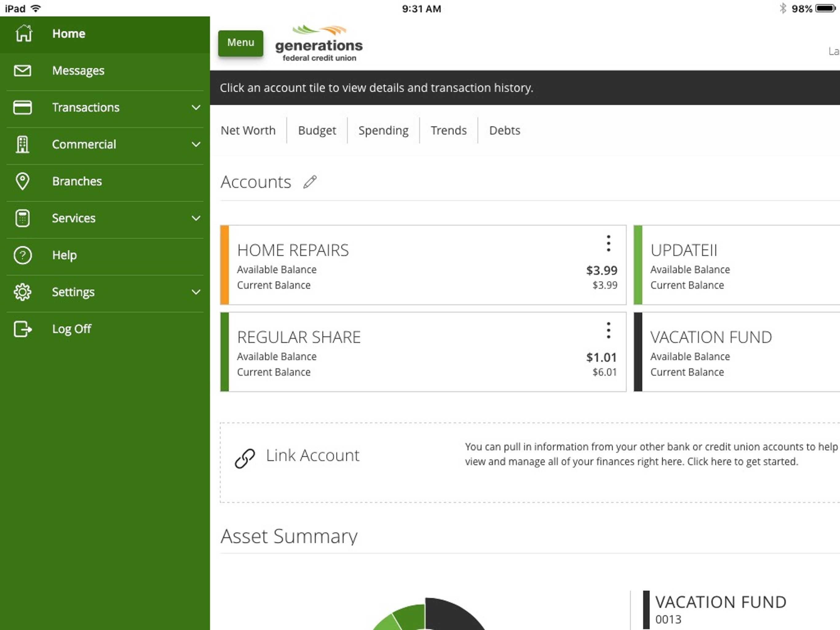840x630 pixels.
Task: Click the Branches location pin icon
Action: point(22,181)
